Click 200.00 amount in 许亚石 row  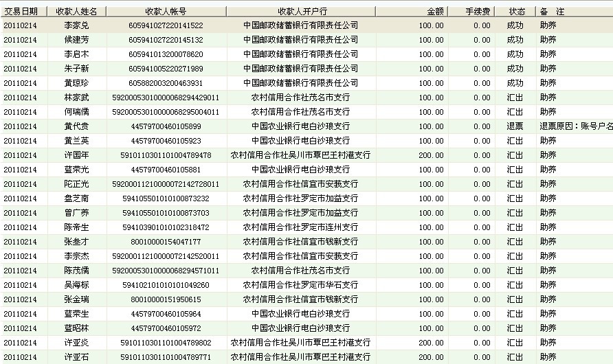431,358
